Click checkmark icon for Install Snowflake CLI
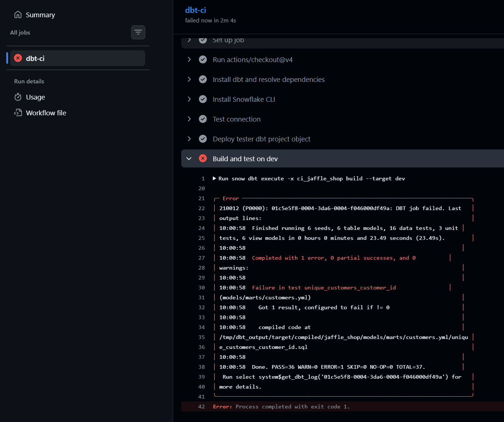 (203, 99)
